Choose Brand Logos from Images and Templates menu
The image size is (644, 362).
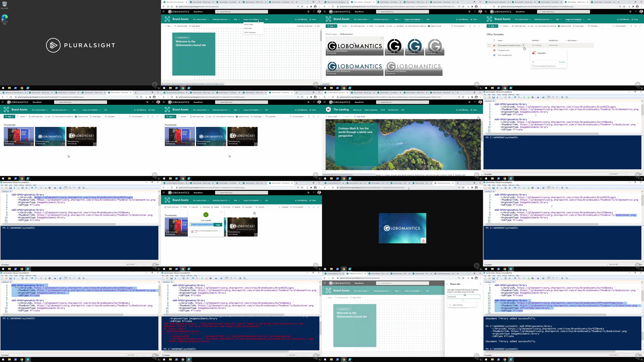tap(249, 25)
